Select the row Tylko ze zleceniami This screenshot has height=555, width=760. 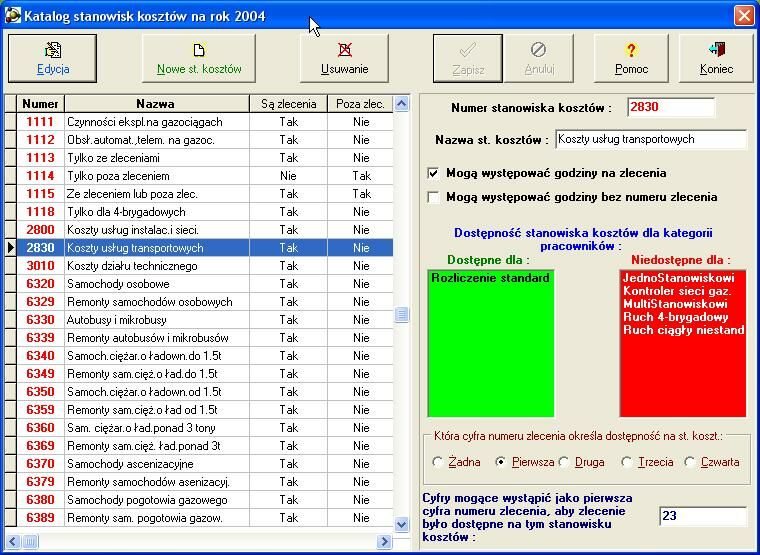tap(205, 158)
